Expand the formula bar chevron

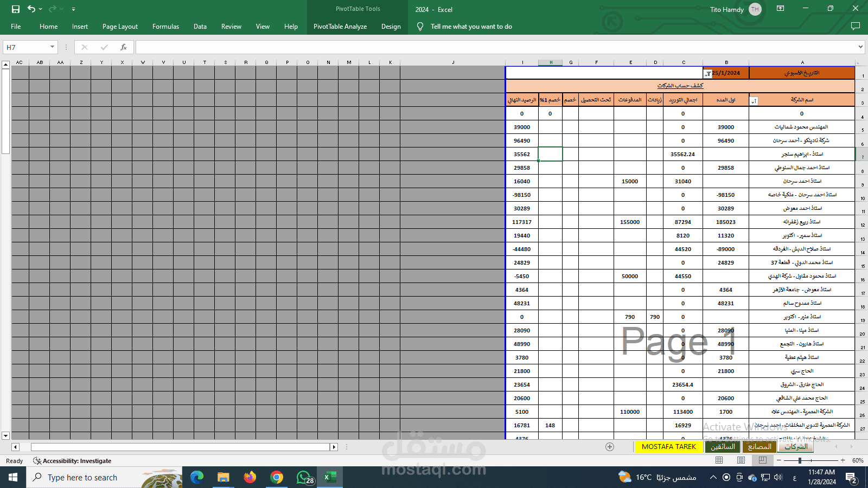tap(860, 47)
